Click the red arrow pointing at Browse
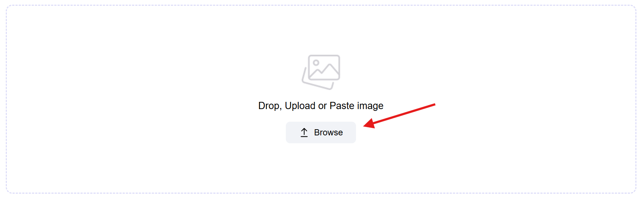Screen dimensions: 644x198 [x=399, y=116]
